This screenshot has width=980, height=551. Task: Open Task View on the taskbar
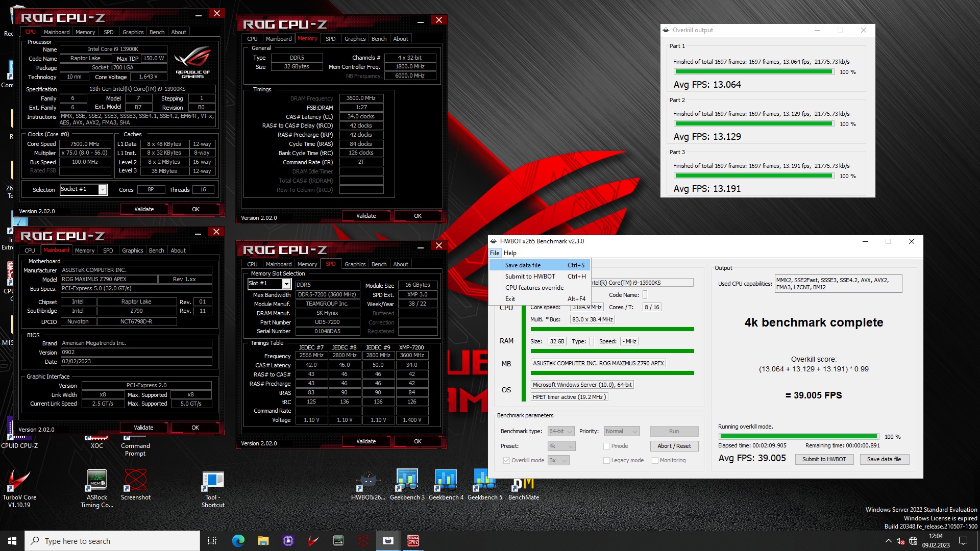point(212,541)
